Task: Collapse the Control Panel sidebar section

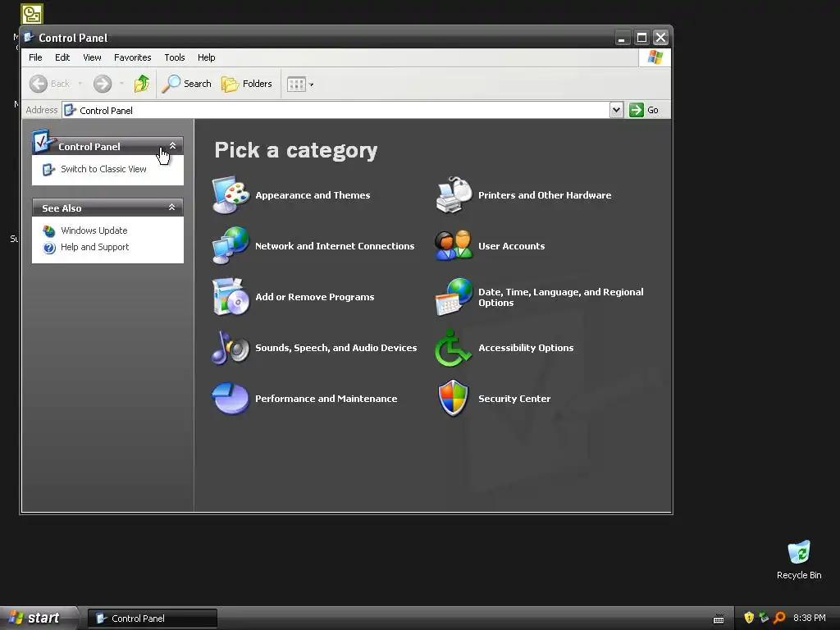Action: coord(172,146)
